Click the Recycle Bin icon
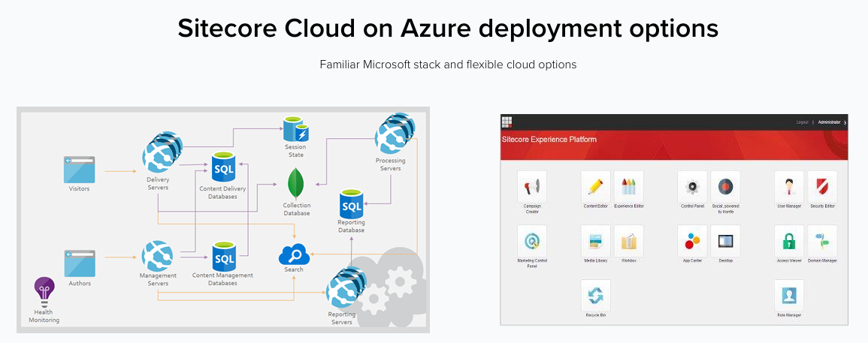The height and width of the screenshot is (343, 868). pos(595,295)
